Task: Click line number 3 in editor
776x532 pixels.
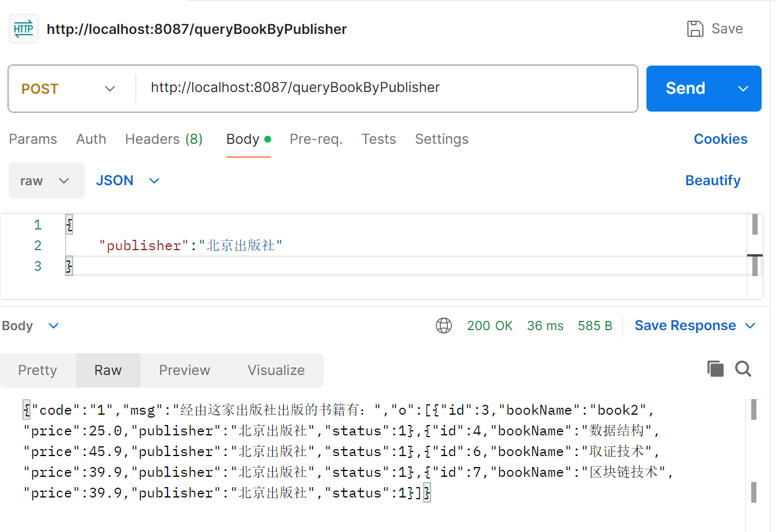Action: [37, 266]
